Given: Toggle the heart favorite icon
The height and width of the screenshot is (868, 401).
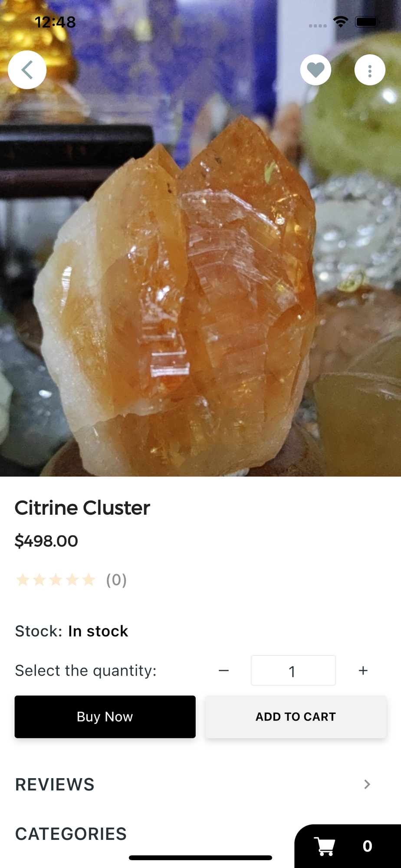Looking at the screenshot, I should pyautogui.click(x=316, y=70).
